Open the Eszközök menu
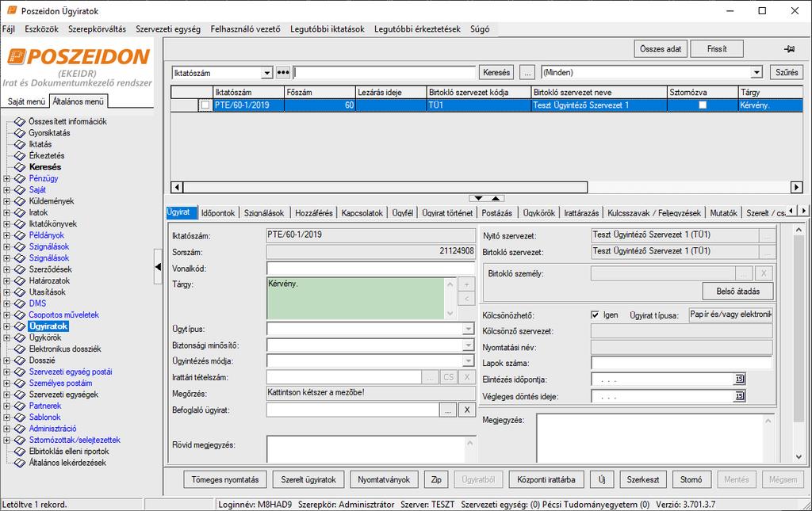 tap(41, 29)
